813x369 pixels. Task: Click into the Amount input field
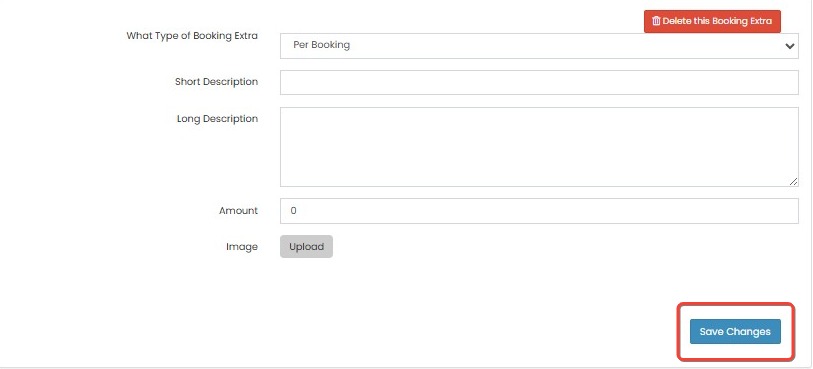[x=539, y=211]
